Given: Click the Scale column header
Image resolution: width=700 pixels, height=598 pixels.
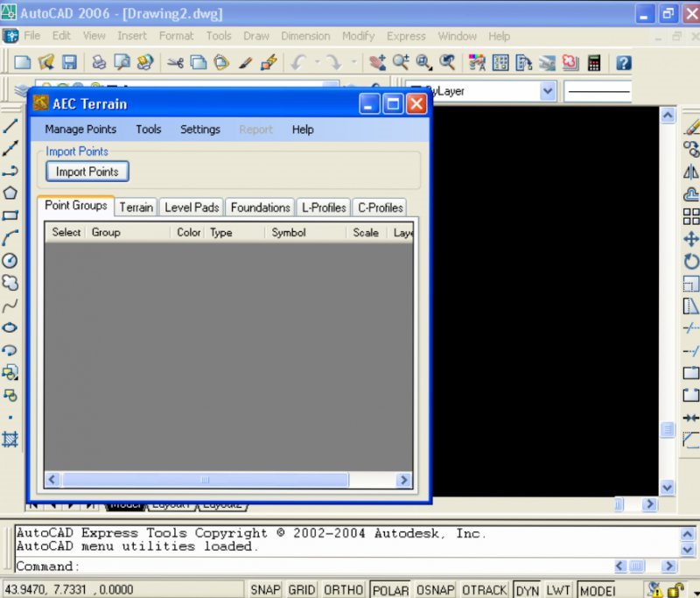Looking at the screenshot, I should pos(366,232).
